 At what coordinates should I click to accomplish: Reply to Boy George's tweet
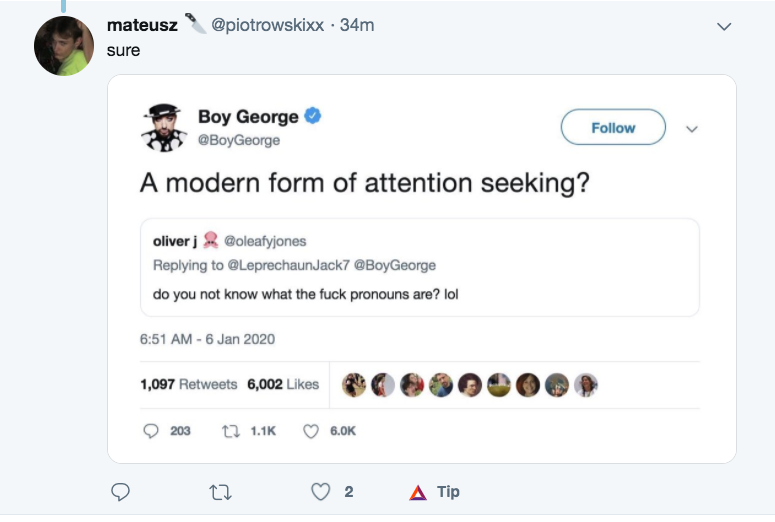pyautogui.click(x=152, y=431)
